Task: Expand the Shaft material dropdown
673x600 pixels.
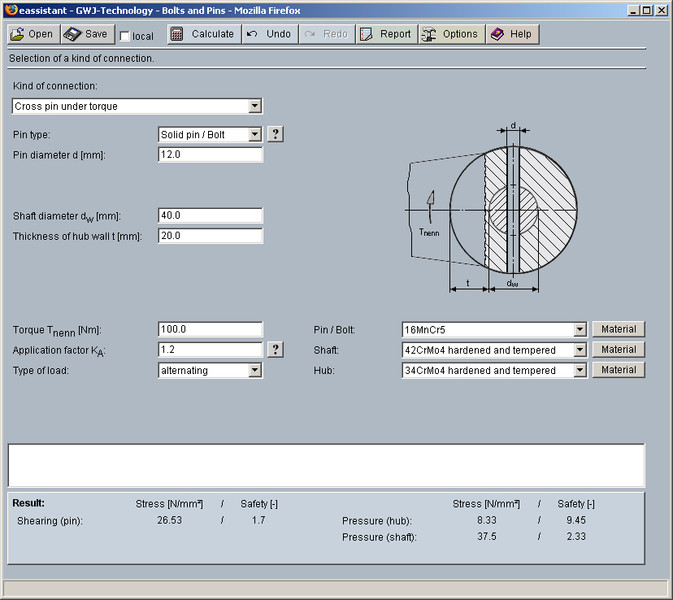Action: 579,350
